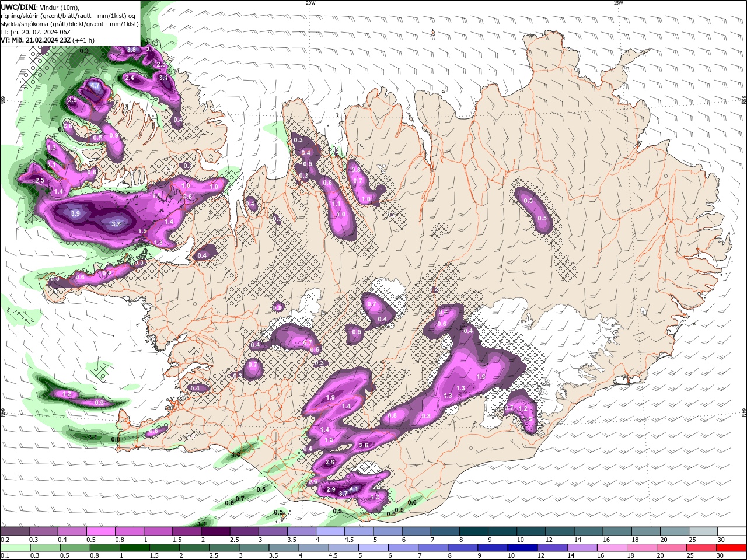Click the 'UWC/DINI: Vindur (10m),' title text
This screenshot has width=747, height=560.
[40, 6]
